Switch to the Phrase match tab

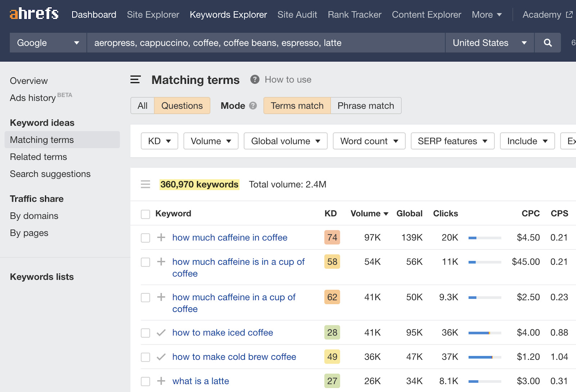365,105
